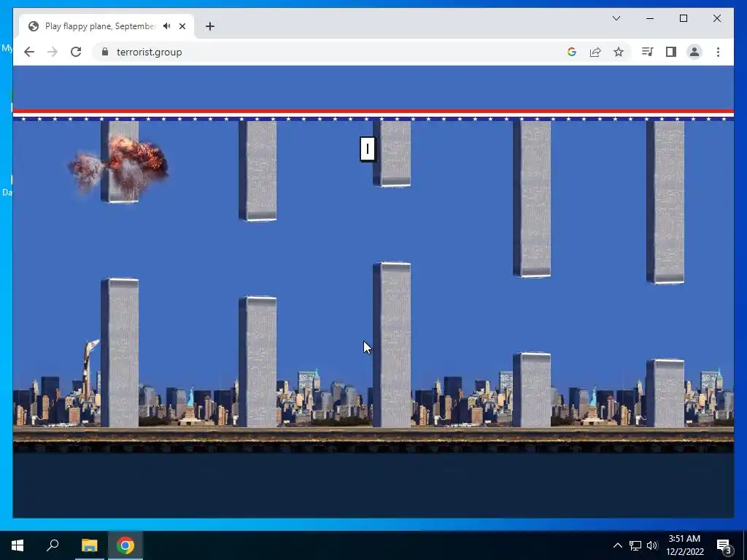
Task: Open File Explorer from the taskbar
Action: [89, 545]
